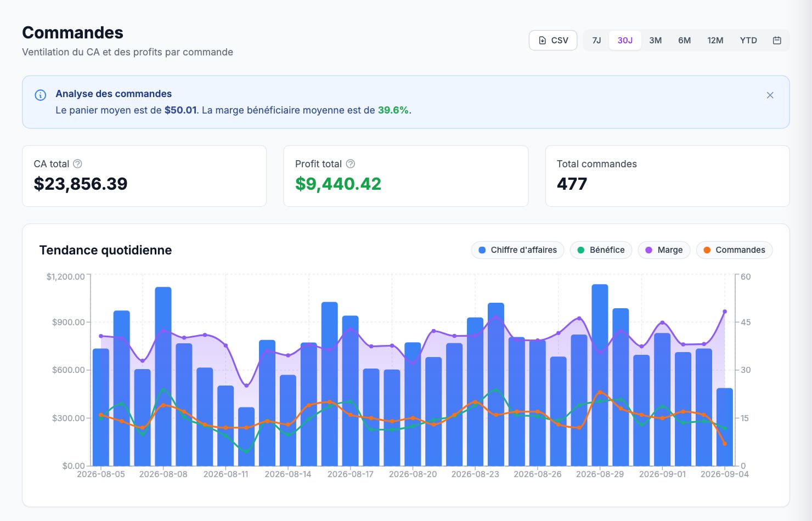Choose the 12M time range
The image size is (812, 521).
pyautogui.click(x=715, y=40)
